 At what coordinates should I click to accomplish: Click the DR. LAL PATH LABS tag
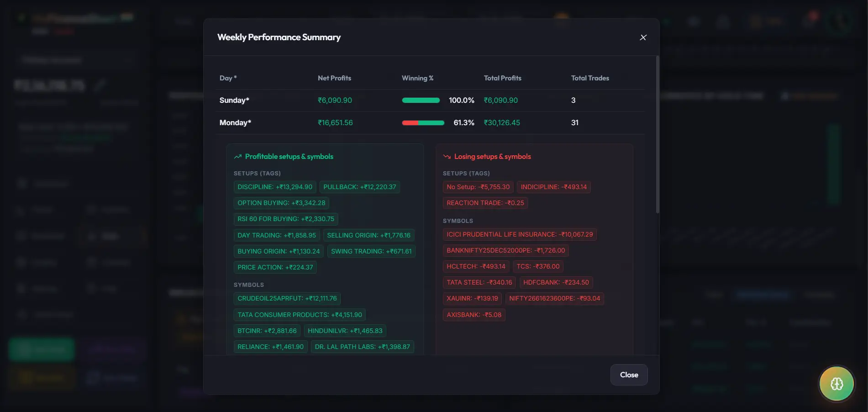tap(363, 347)
